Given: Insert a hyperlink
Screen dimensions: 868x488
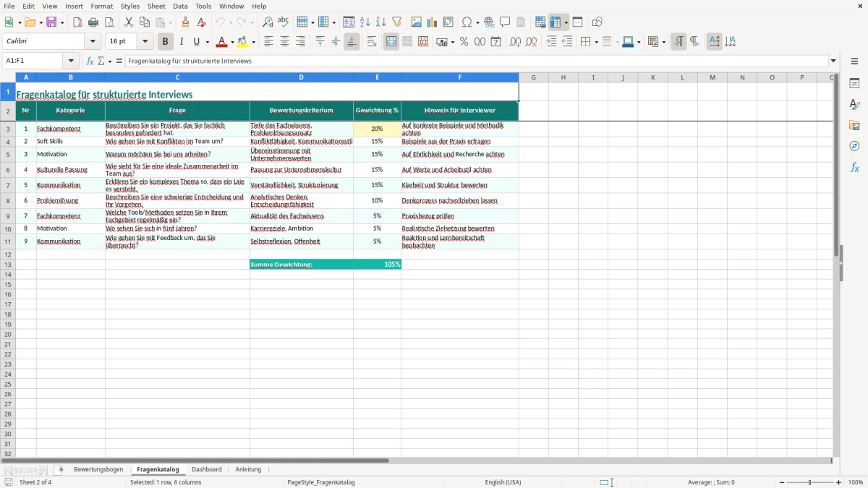Looking at the screenshot, I should (x=489, y=22).
